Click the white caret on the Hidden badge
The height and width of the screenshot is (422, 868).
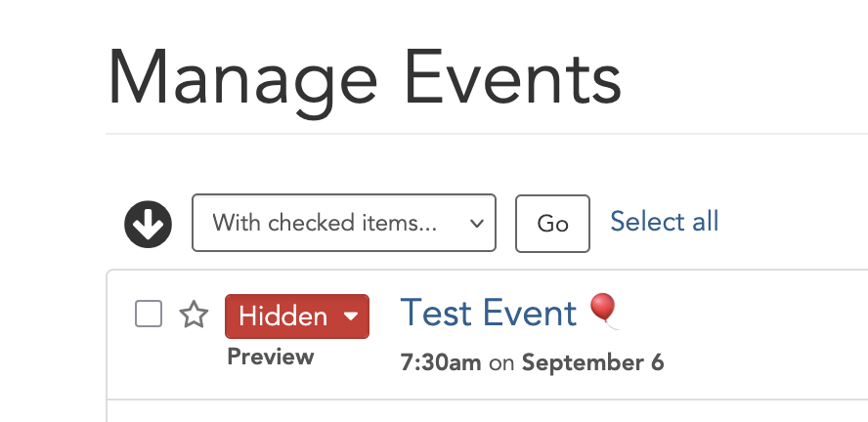[351, 316]
